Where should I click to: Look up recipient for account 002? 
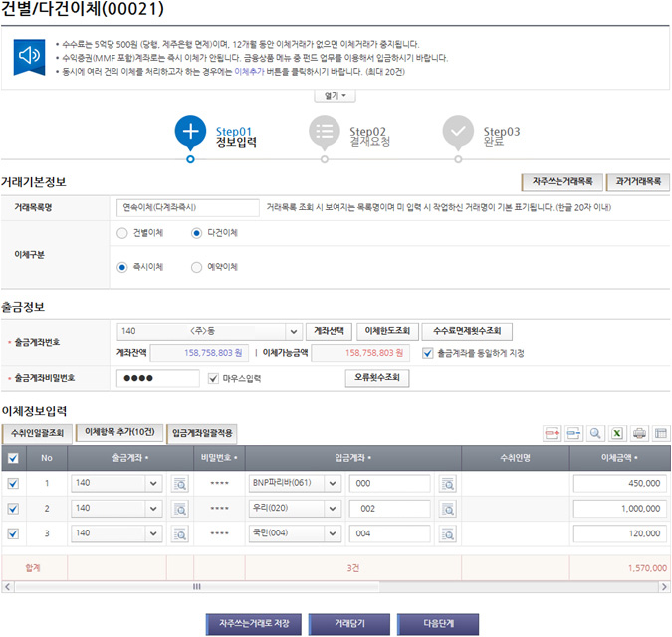click(448, 510)
